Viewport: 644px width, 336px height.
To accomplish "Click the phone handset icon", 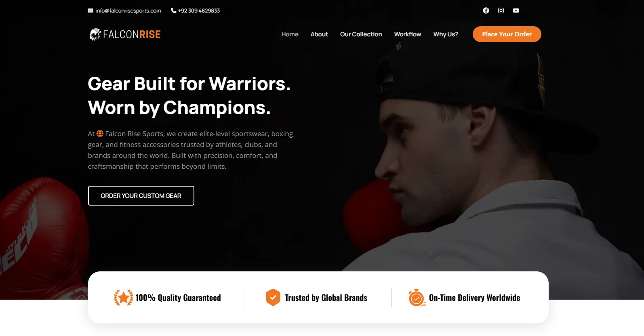I will (x=173, y=10).
